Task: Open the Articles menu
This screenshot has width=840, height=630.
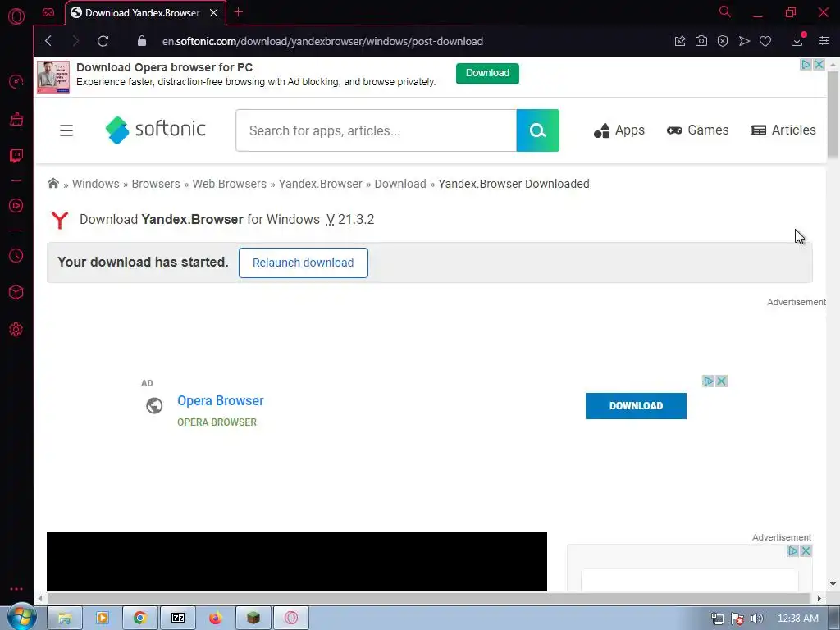Action: point(783,130)
